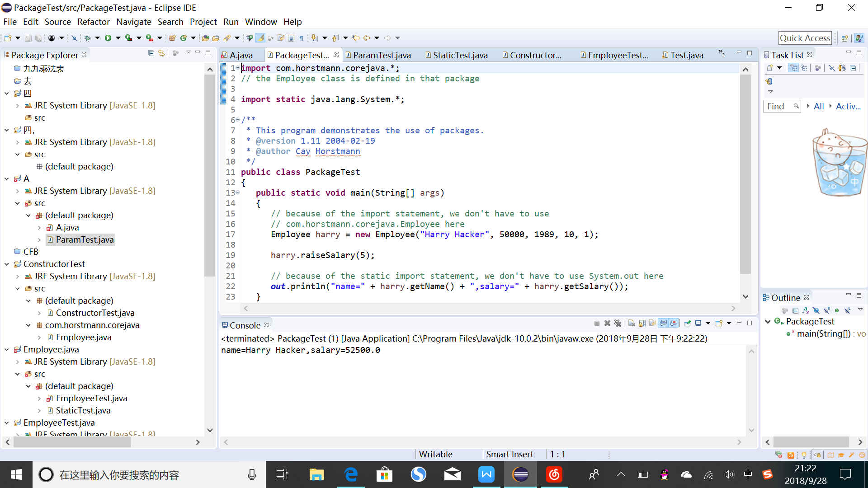
Task: Expand the ParamTest.java tree node
Action: pos(39,240)
